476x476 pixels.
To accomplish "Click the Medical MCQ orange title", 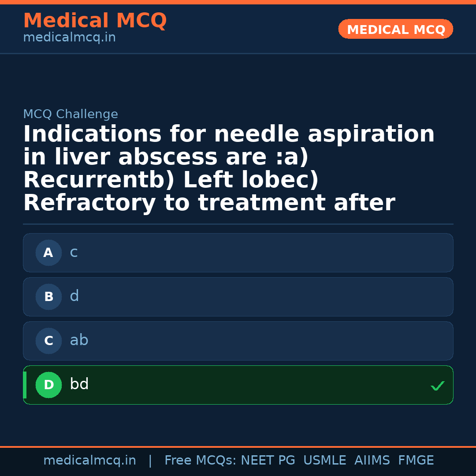I will [x=95, y=21].
